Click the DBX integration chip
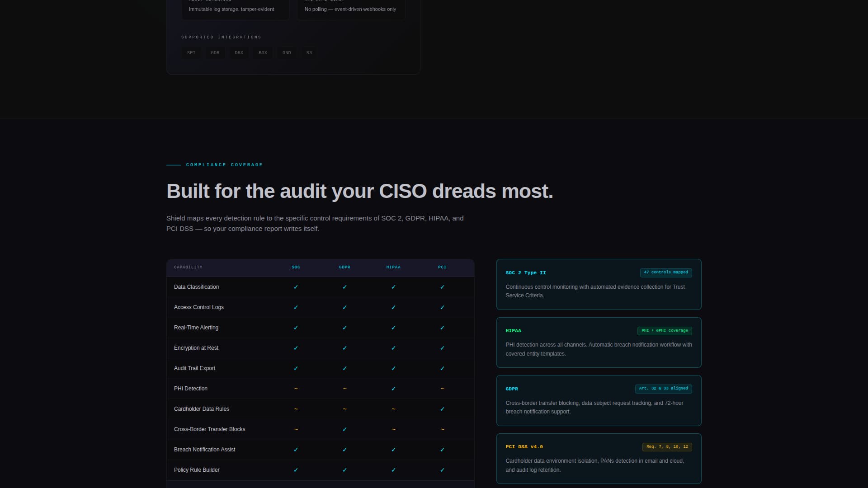 coord(239,53)
